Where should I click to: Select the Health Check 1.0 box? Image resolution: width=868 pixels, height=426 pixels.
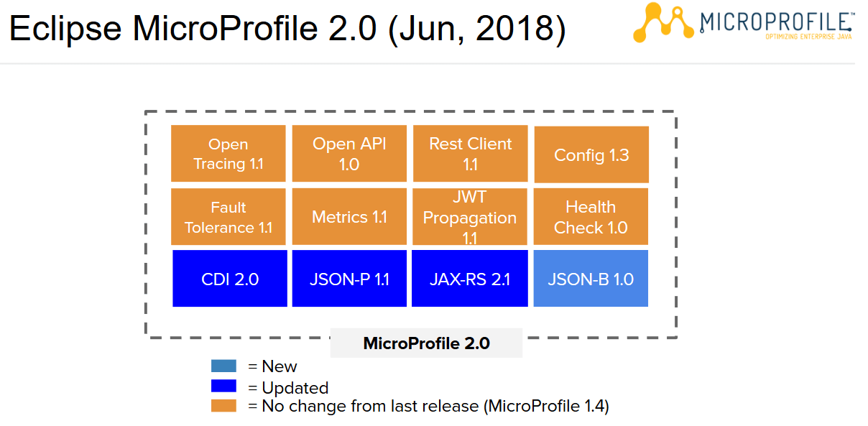coord(591,217)
